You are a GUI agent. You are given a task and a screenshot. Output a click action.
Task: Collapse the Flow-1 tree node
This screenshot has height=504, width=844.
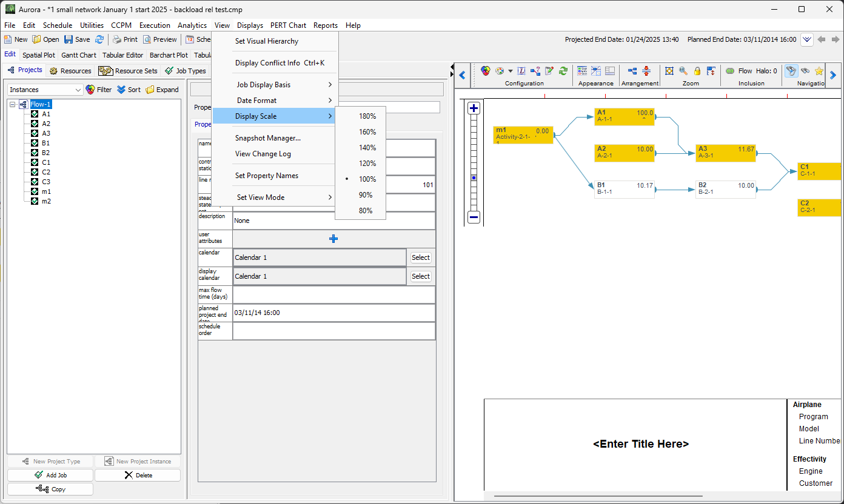coord(13,104)
